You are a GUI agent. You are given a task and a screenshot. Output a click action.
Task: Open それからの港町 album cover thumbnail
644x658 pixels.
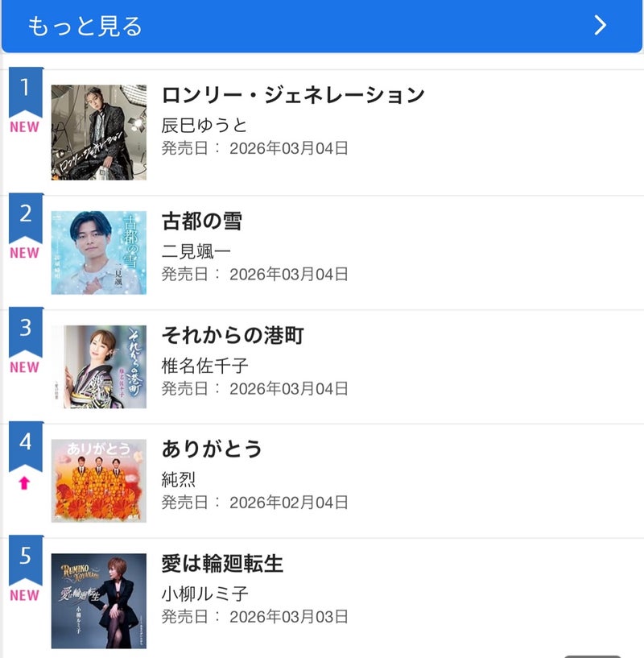99,367
